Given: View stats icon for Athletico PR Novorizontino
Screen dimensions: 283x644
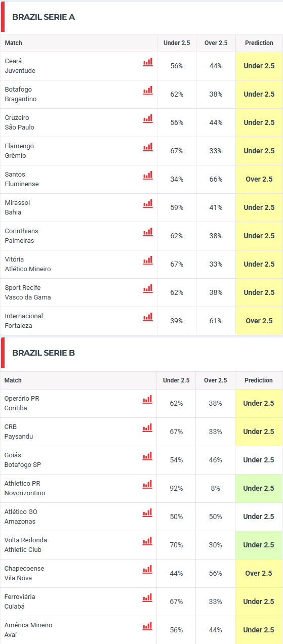Looking at the screenshot, I should 147,485.
